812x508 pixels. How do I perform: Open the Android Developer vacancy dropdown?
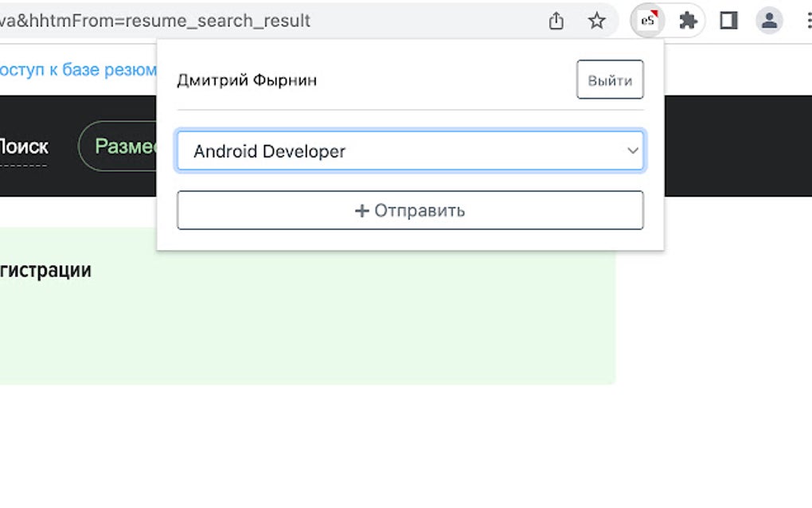click(x=410, y=150)
